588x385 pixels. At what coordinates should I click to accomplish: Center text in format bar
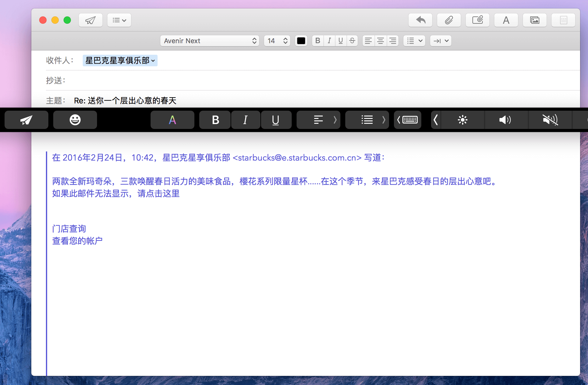click(381, 41)
